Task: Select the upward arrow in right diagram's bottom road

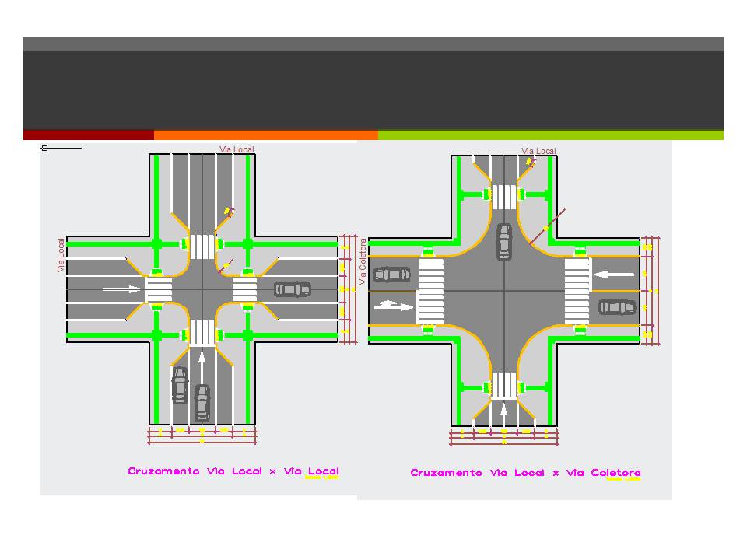Action: click(x=504, y=411)
